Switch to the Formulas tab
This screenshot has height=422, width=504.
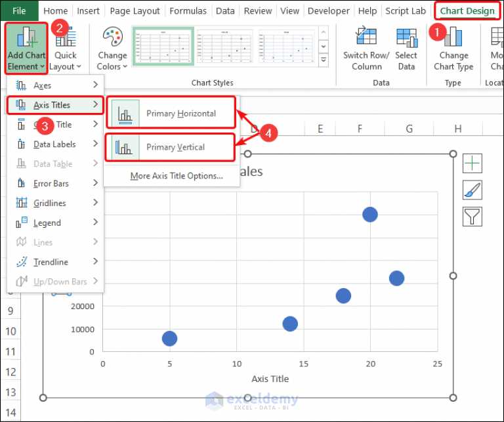point(188,11)
